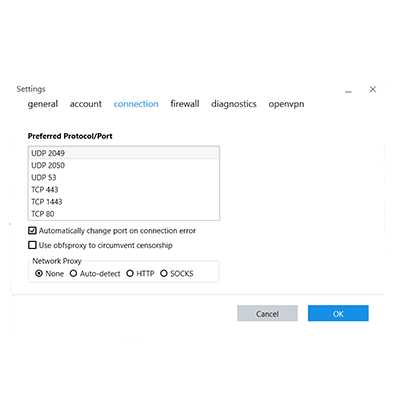
Task: Choose UDP 2050 protocol entry
Action: tap(124, 165)
